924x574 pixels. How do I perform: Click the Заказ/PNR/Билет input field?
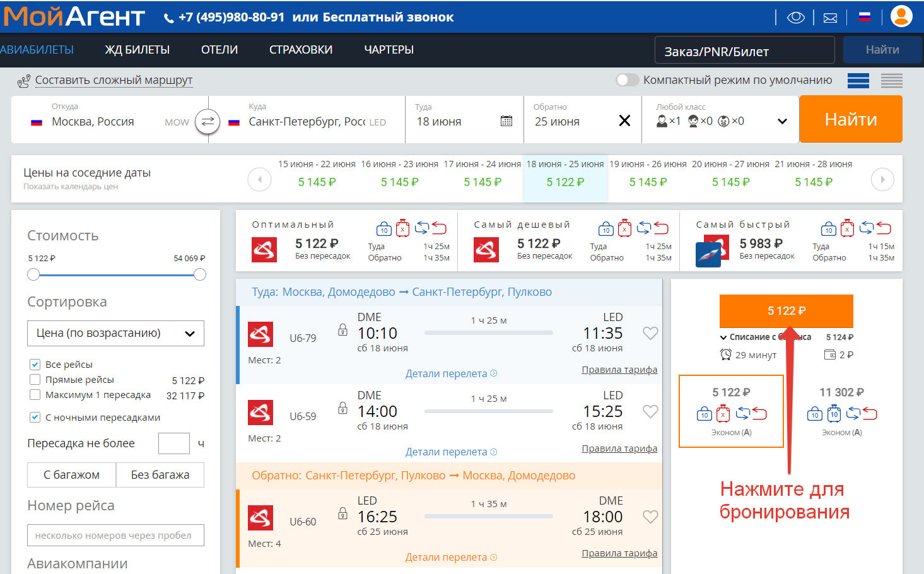point(745,50)
